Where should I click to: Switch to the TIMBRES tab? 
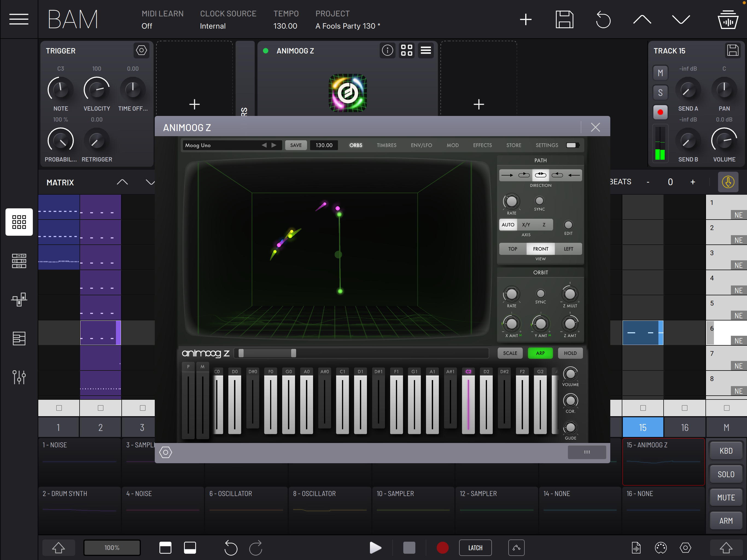click(386, 145)
